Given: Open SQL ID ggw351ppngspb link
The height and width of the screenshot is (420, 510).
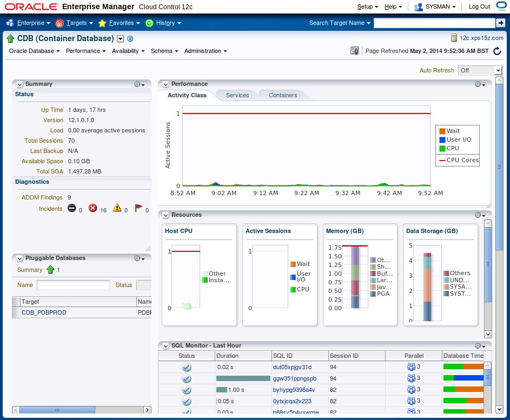Looking at the screenshot, I should tap(295, 378).
